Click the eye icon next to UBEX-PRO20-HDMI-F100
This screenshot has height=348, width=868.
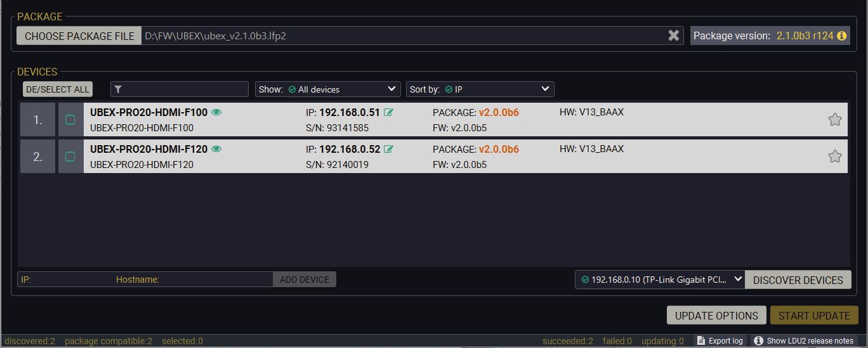(216, 112)
